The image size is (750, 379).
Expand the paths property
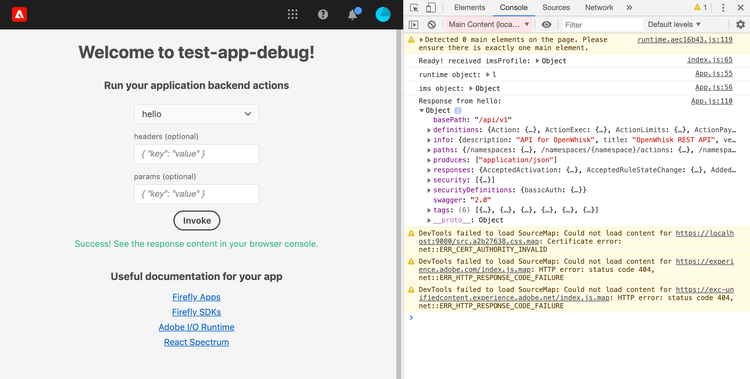pyautogui.click(x=429, y=150)
